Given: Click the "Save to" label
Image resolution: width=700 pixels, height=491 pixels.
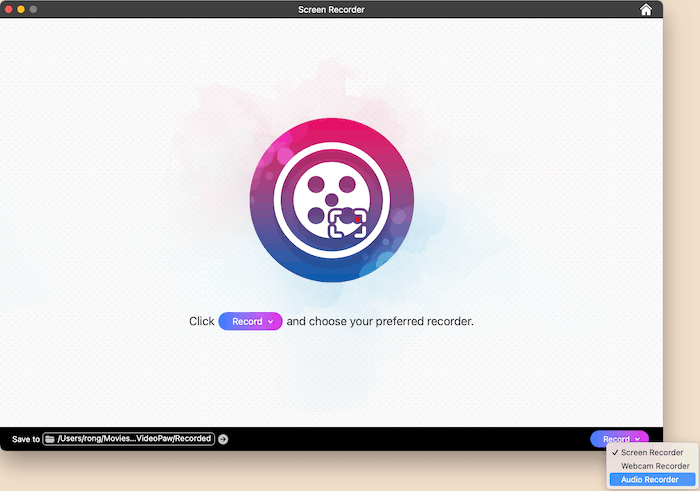Looking at the screenshot, I should (25, 439).
